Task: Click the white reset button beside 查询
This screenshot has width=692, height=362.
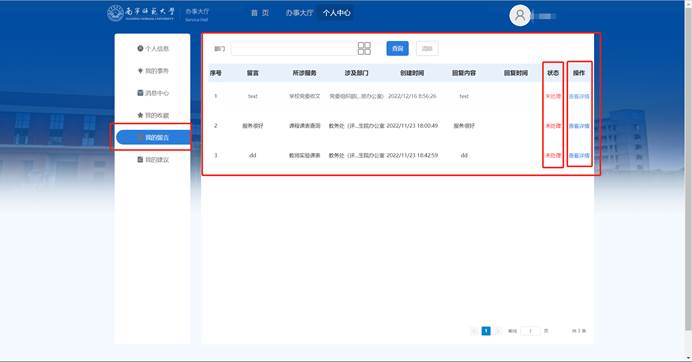Action: tap(427, 49)
